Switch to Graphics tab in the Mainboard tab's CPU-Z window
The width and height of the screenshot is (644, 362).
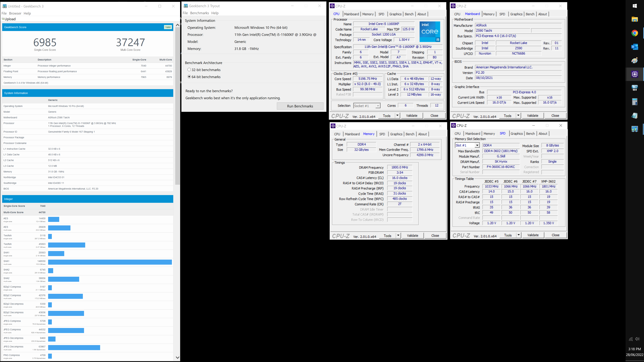pyautogui.click(x=516, y=14)
